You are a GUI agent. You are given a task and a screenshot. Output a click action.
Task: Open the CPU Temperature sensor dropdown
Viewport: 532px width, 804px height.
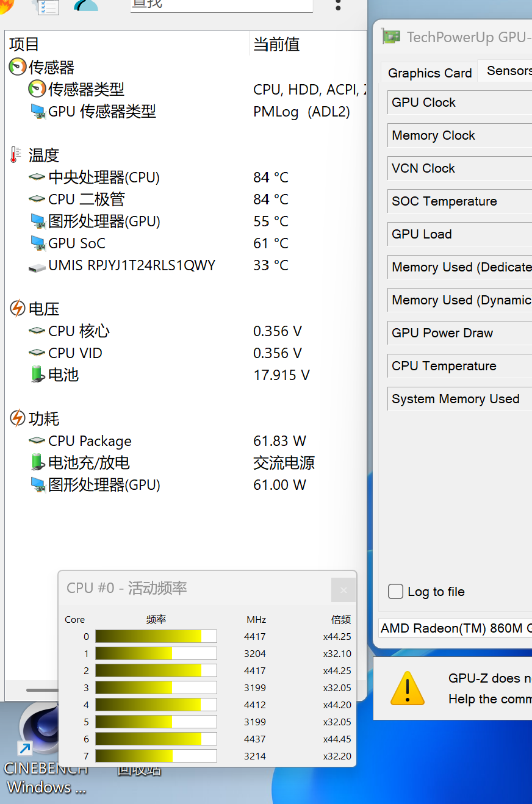[460, 366]
